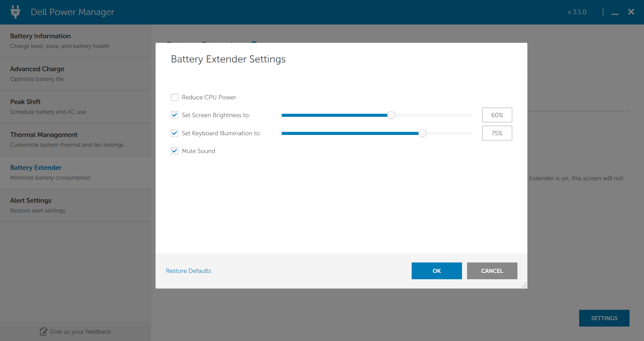
Task: Click the SETTINGS button behind the dialog
Action: pyautogui.click(x=604, y=318)
